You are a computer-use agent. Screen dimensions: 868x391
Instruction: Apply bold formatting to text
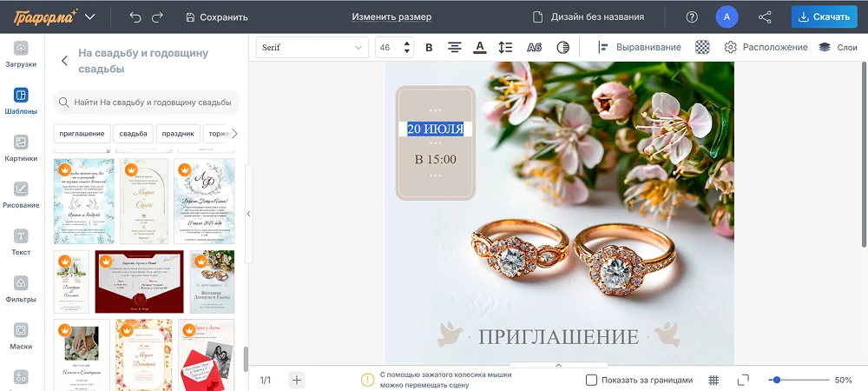(x=429, y=48)
